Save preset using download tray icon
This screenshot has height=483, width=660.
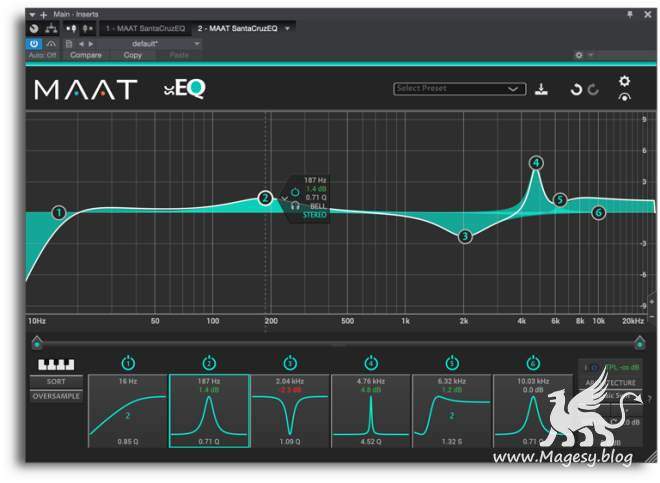(541, 89)
